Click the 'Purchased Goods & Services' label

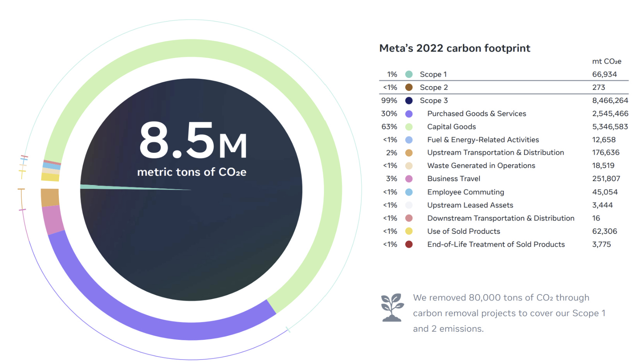click(x=477, y=114)
